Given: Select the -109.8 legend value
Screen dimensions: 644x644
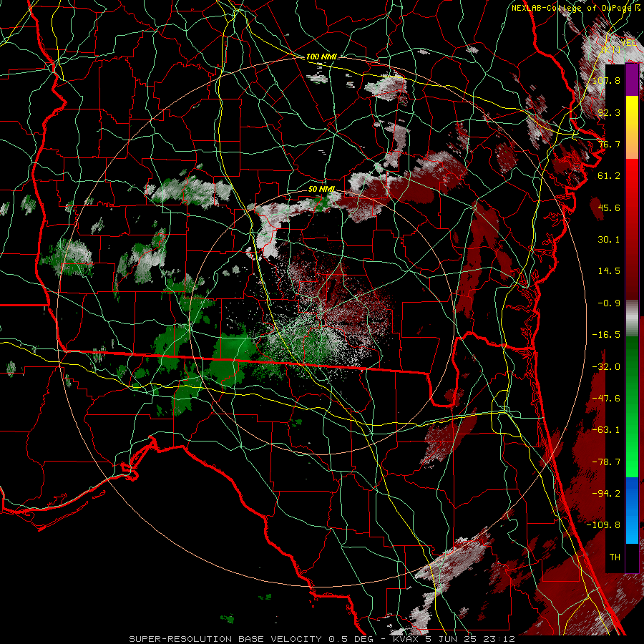Looking at the screenshot, I should 603,525.
